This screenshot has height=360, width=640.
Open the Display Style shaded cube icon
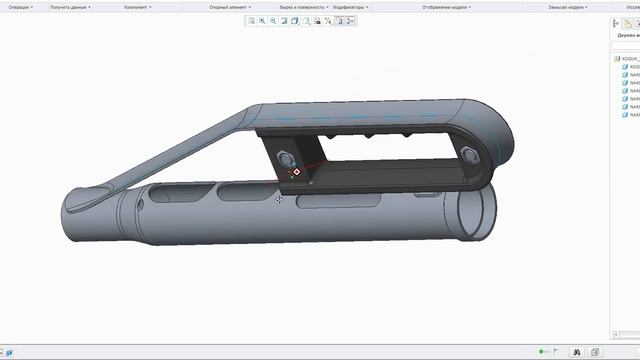(295, 21)
